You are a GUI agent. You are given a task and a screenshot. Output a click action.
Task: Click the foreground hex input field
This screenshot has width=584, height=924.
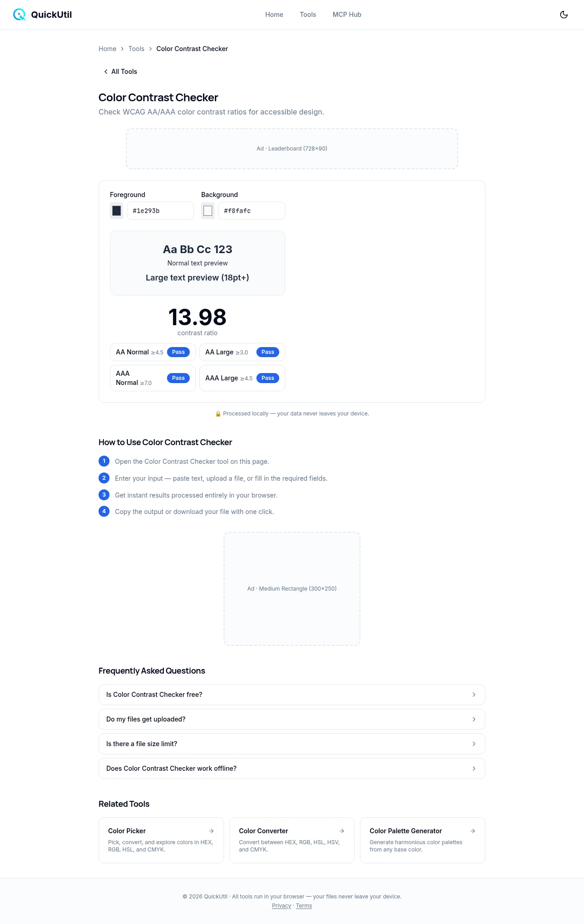[x=160, y=211]
